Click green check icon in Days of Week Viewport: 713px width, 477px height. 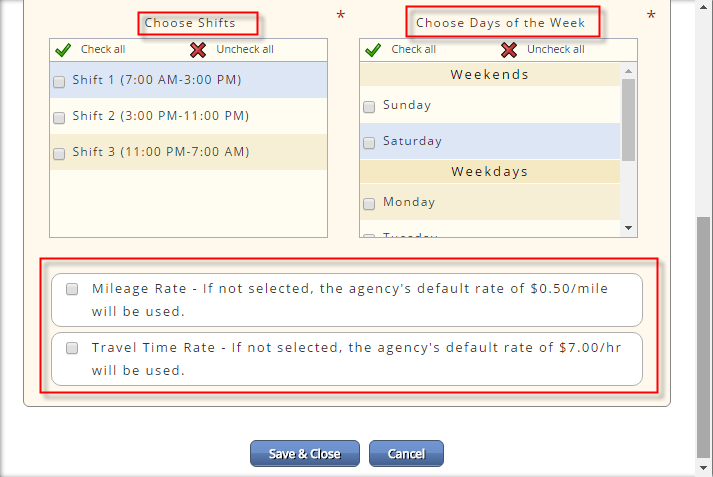(373, 49)
